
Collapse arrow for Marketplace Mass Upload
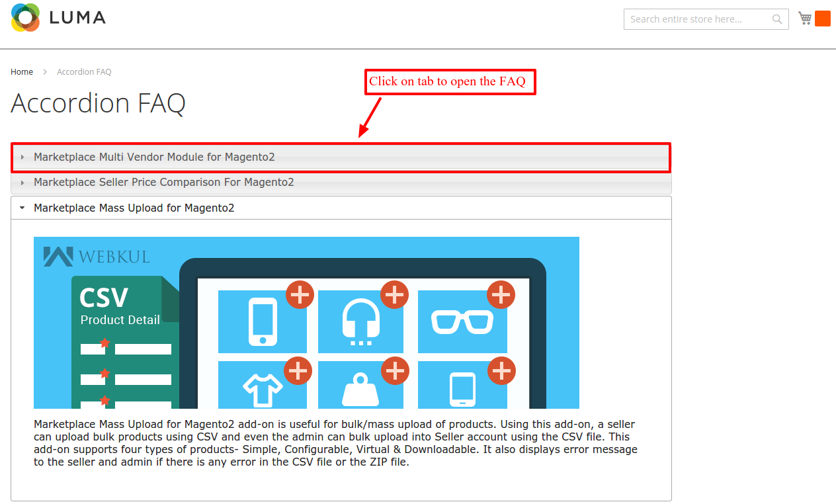(x=22, y=208)
